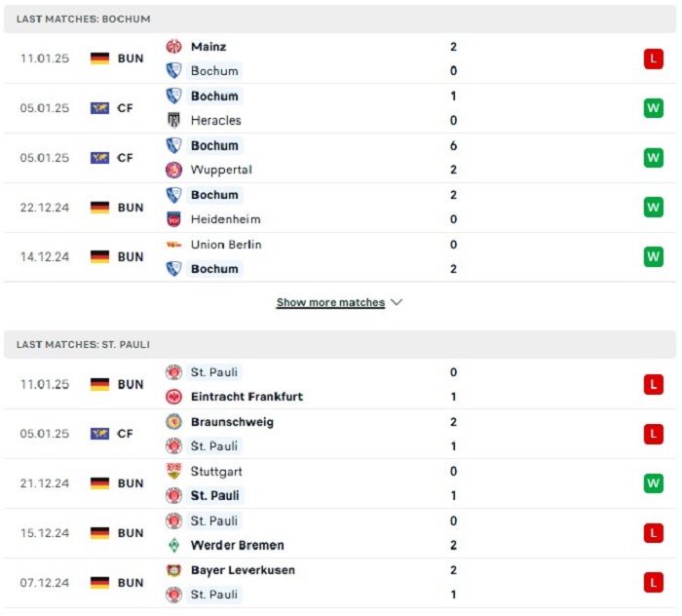
Task: Click the Heracles club crest icon
Action: (x=173, y=120)
